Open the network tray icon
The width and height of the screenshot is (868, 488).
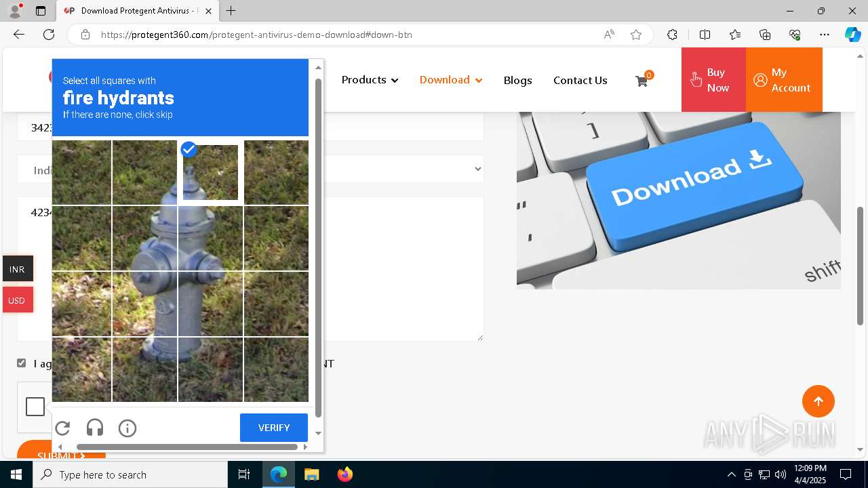764,474
